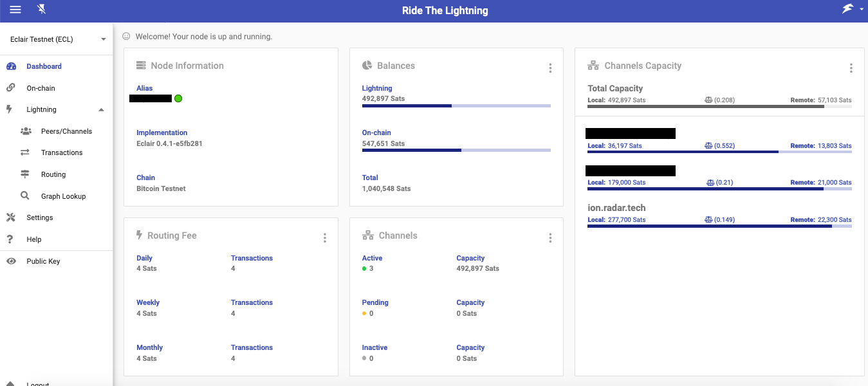Click the On-chain link icon
Screen dimensions: 868x386
pyautogui.click(x=10, y=88)
